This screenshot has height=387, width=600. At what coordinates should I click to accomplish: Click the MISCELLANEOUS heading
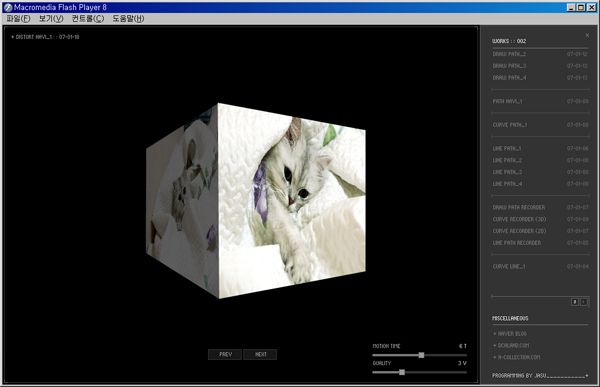[510, 318]
